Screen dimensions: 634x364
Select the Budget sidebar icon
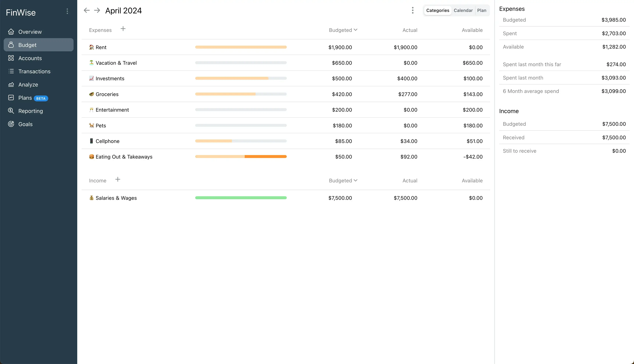click(x=11, y=45)
